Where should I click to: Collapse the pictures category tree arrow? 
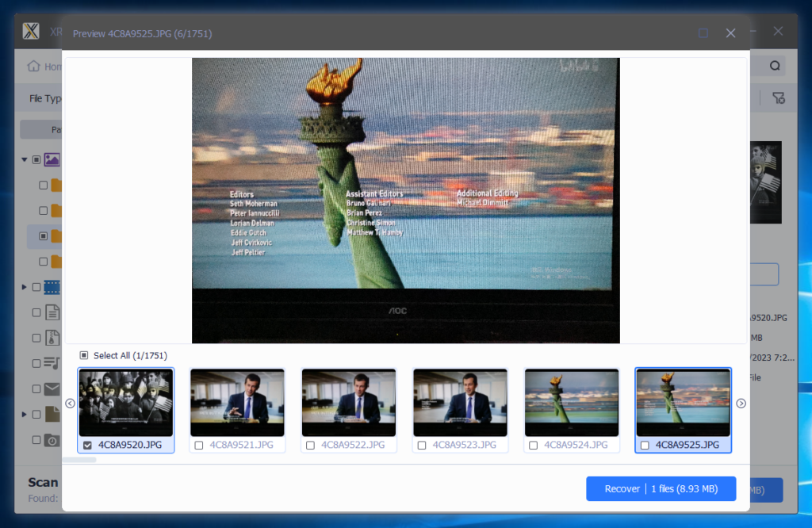(25, 159)
